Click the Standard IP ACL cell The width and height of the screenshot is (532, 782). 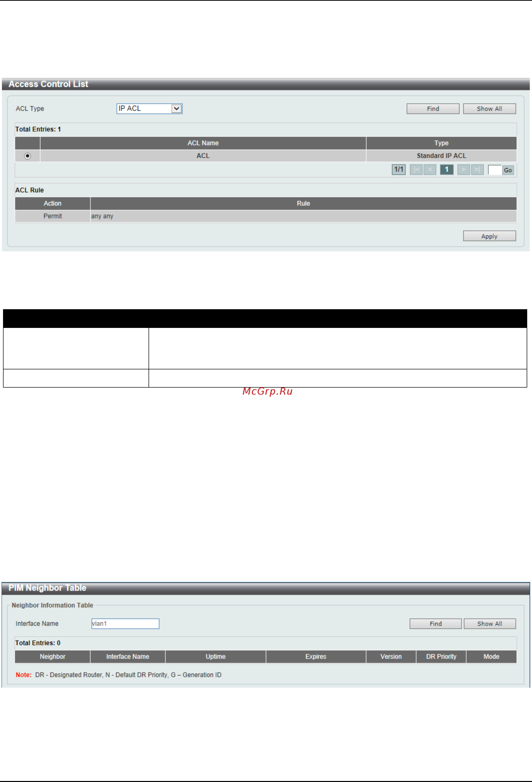click(441, 156)
